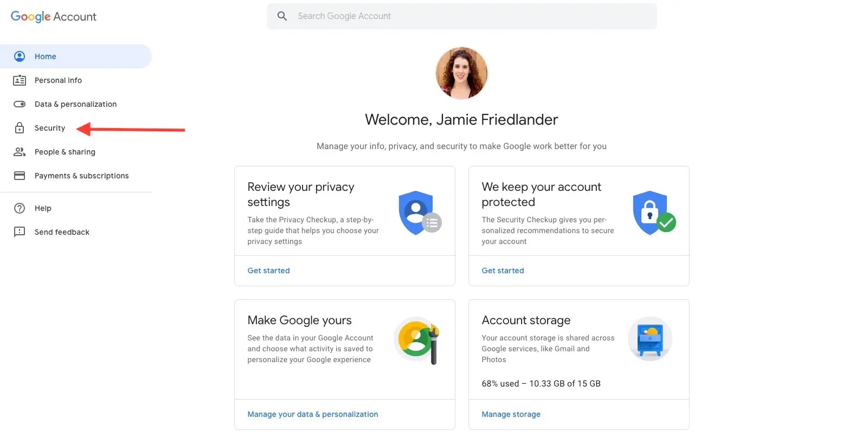868x444 pixels.
Task: Click the People & sharing icon
Action: coord(20,152)
